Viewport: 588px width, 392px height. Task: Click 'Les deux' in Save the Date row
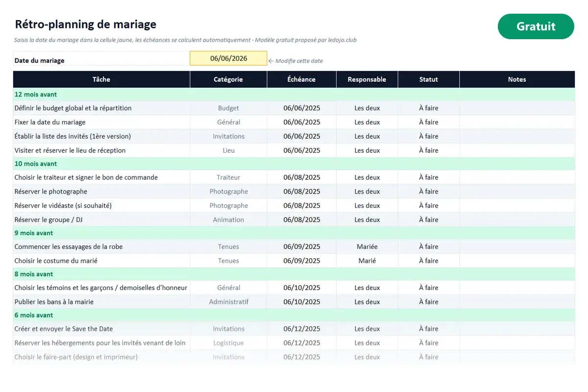(x=367, y=329)
